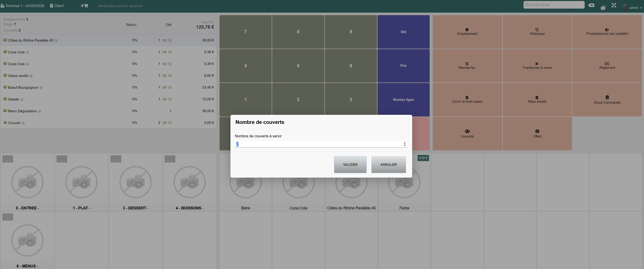Clear the search with the backspace icon
The image size is (644, 269).
click(x=591, y=5)
